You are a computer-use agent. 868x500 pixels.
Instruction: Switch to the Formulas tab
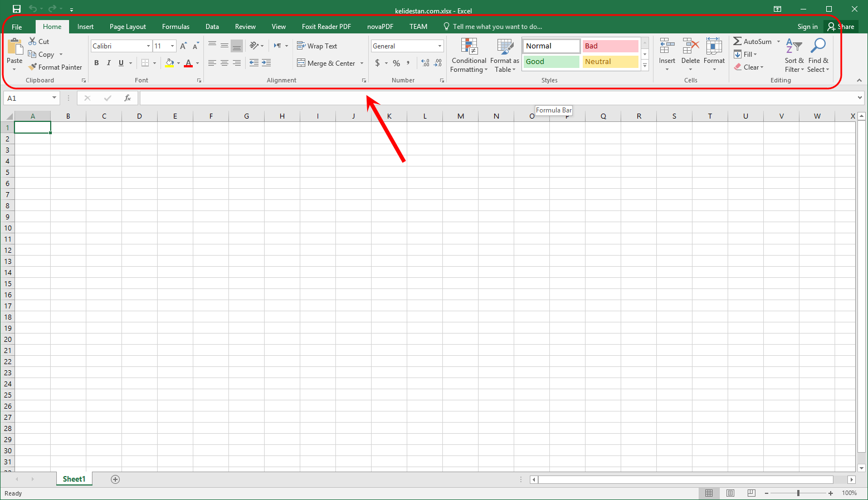[x=175, y=27]
